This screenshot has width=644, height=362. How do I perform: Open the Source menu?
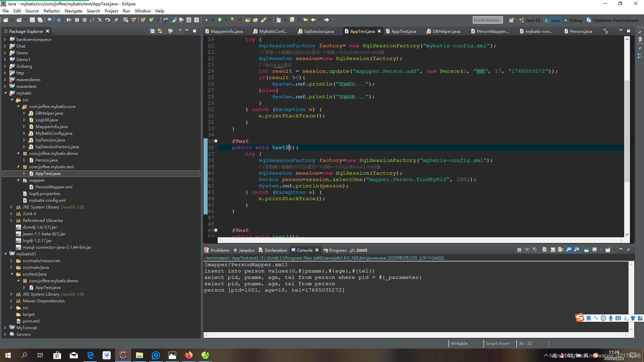pyautogui.click(x=33, y=11)
